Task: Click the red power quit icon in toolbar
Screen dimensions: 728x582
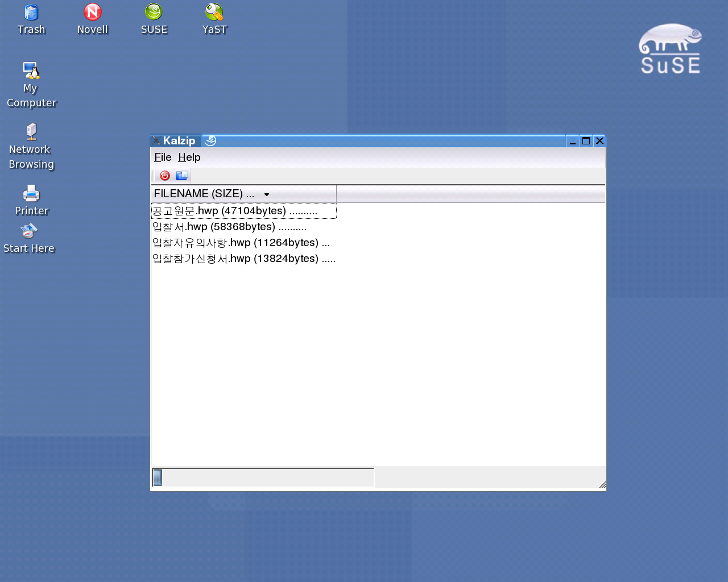Action: pyautogui.click(x=165, y=176)
